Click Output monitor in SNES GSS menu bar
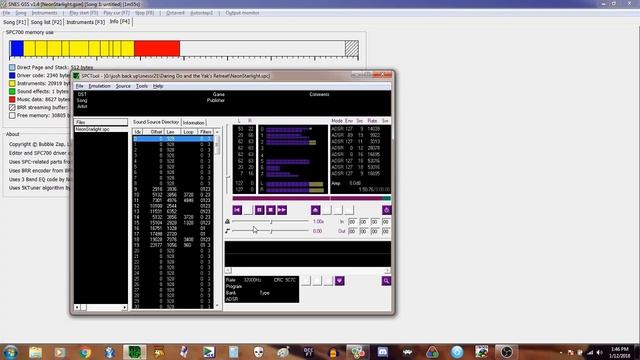This screenshot has height=360, width=640. click(x=242, y=13)
